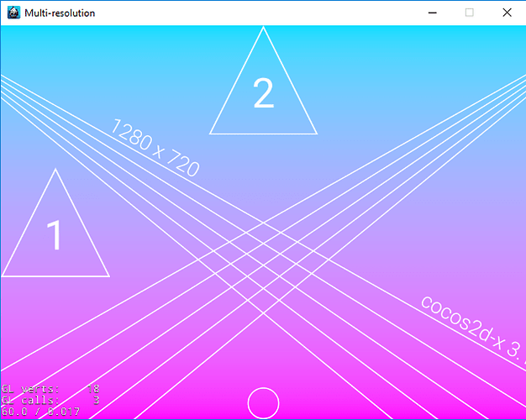Click the '1280 x 720' resolution text
The height and width of the screenshot is (420, 526).
tap(155, 148)
